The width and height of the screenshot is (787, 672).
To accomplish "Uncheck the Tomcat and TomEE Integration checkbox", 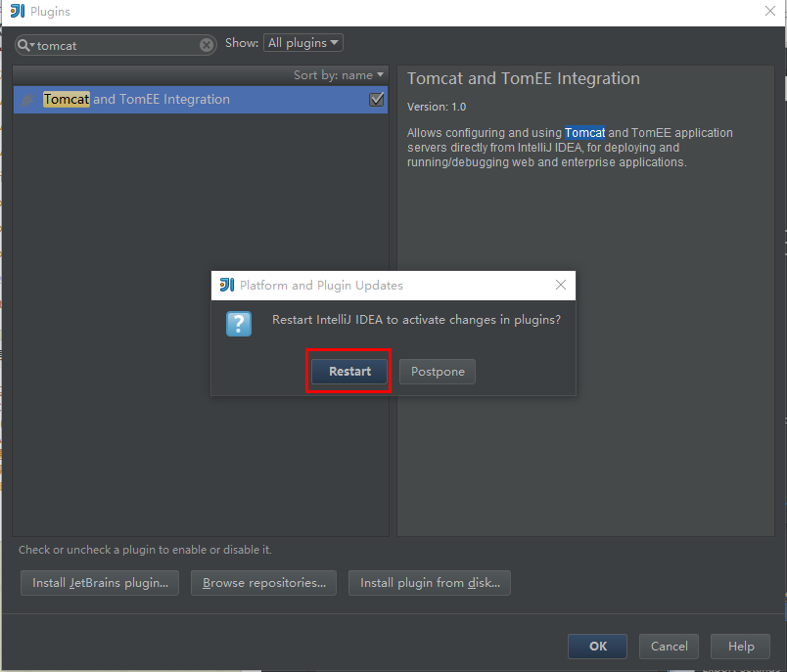I will (x=377, y=100).
